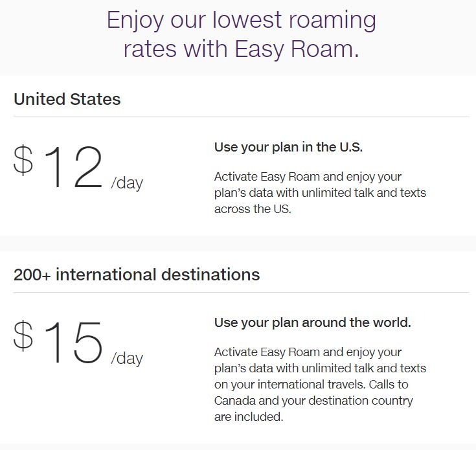Click the divider under international destinations heading

242,293
